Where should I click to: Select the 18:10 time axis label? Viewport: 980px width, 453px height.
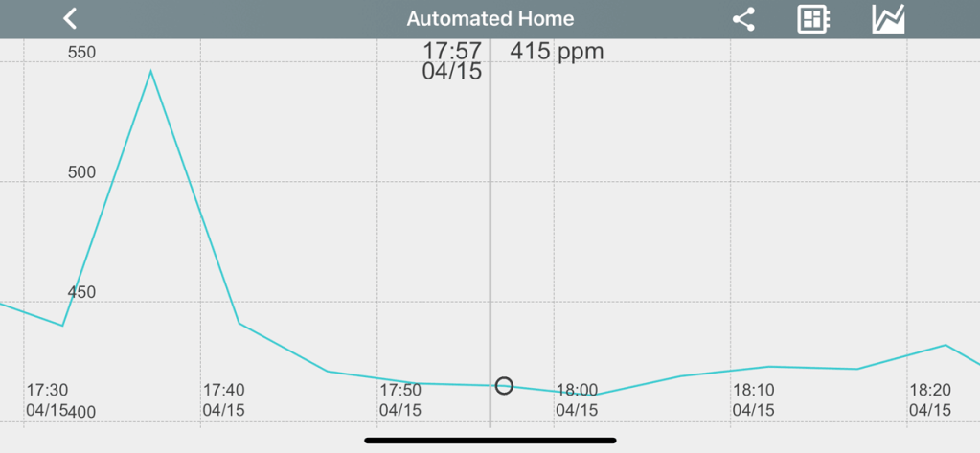(753, 399)
